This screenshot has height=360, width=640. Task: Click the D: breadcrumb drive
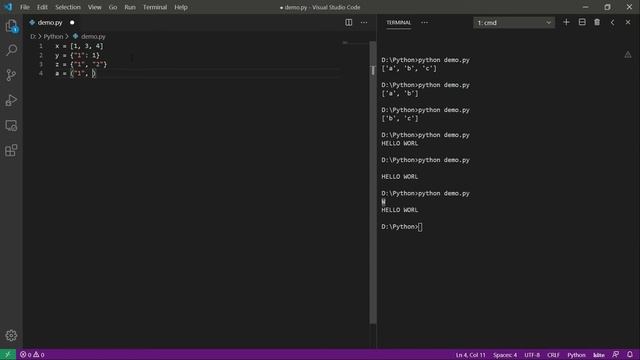[x=33, y=36]
